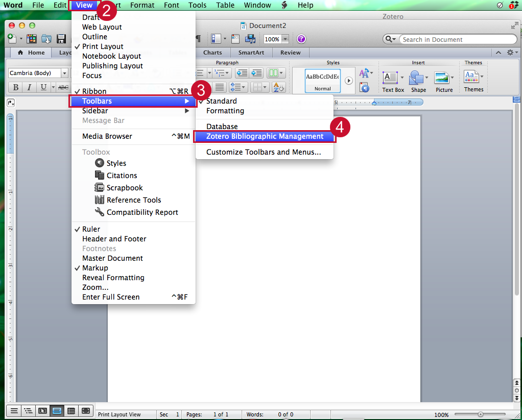The image size is (522, 420).
Task: Switch to Draft view in the status bar
Action: pos(14,411)
